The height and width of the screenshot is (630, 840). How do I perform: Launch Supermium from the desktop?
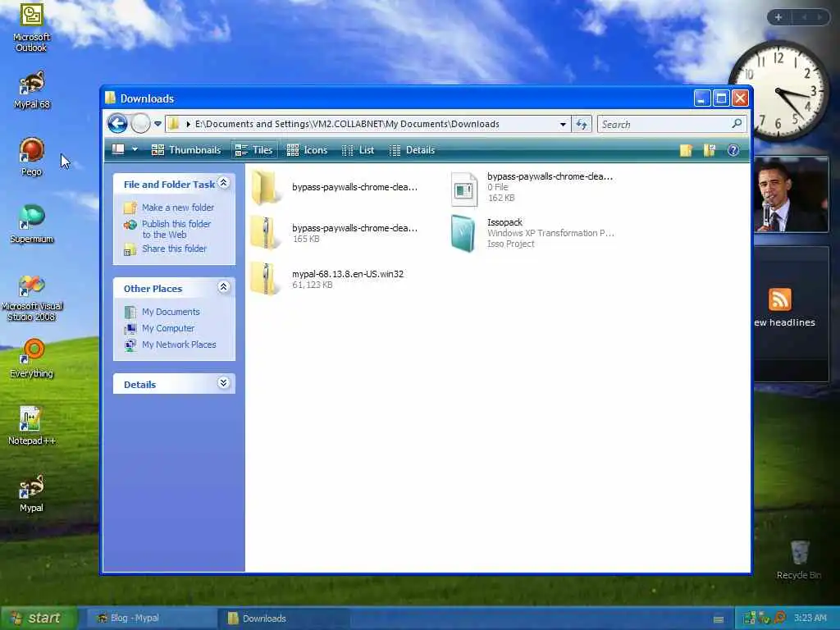pos(32,224)
